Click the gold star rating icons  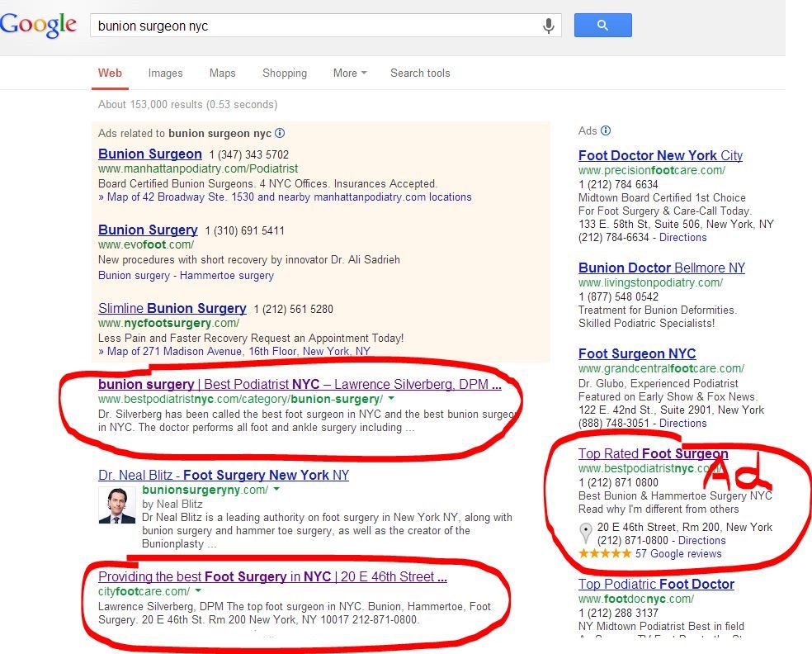point(604,553)
